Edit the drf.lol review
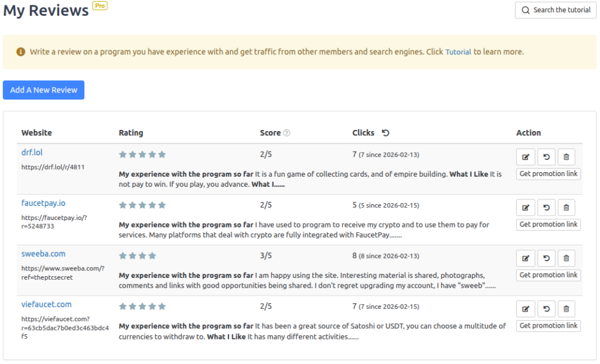The height and width of the screenshot is (364, 600). pyautogui.click(x=526, y=157)
